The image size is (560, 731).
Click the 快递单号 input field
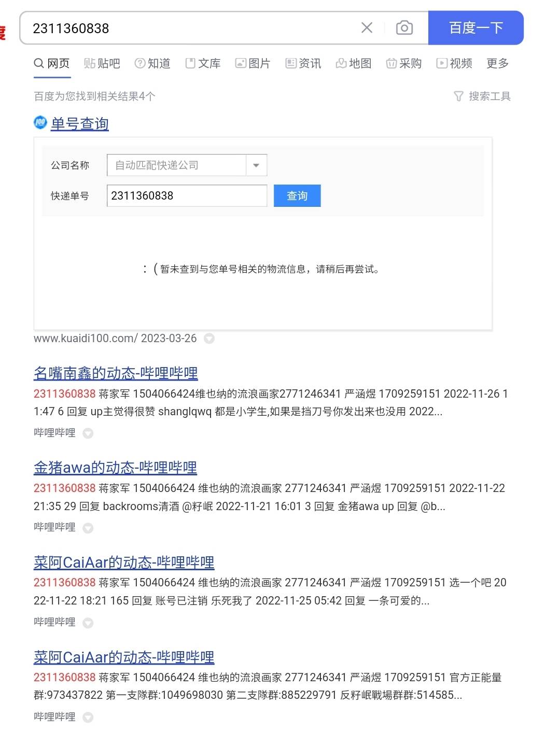(x=187, y=196)
